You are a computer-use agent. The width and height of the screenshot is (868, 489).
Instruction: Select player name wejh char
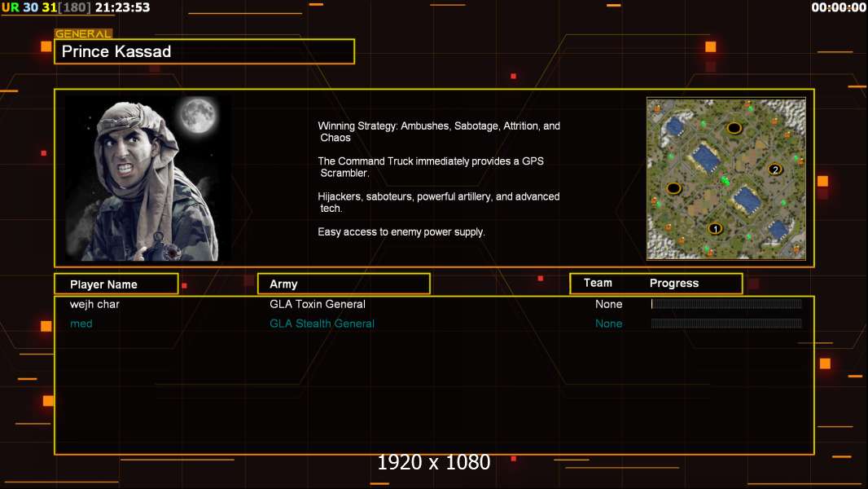[94, 304]
